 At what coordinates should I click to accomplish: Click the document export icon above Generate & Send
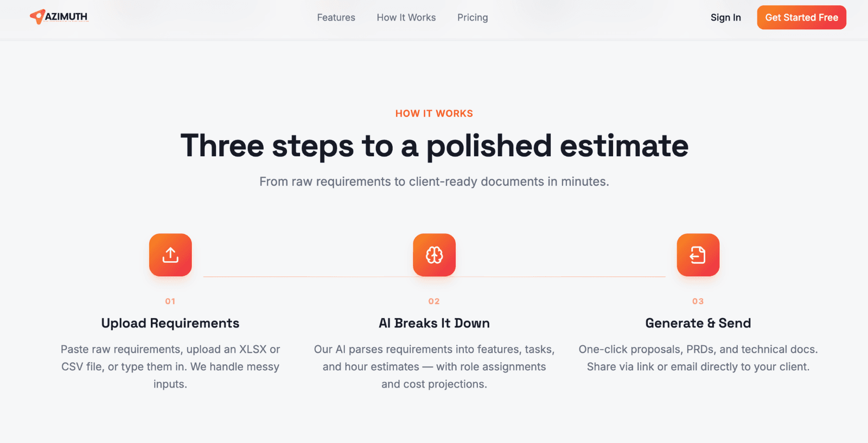[x=698, y=255]
